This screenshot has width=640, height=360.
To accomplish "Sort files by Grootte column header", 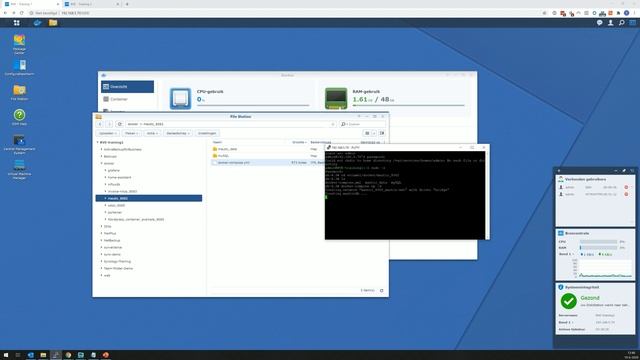I will (299, 142).
